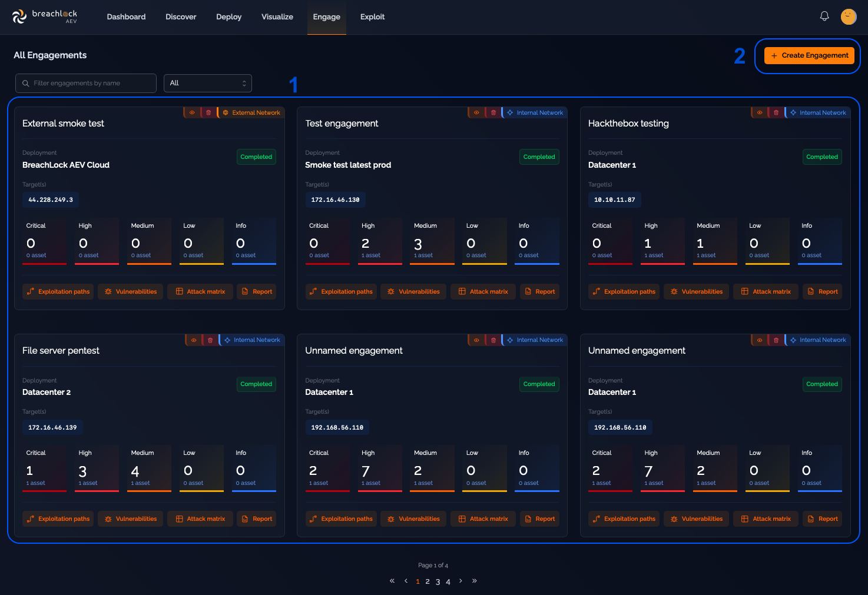Open the Exploit tab
This screenshot has height=595, width=868.
372,16
